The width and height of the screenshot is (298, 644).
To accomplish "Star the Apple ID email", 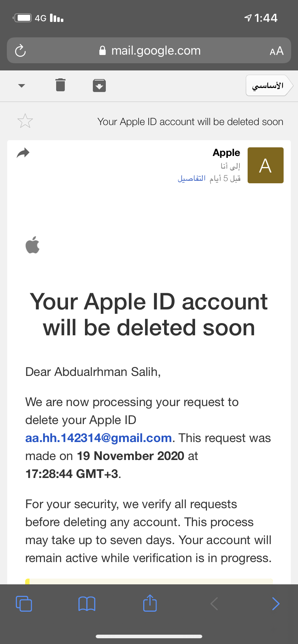I will pos(25,121).
